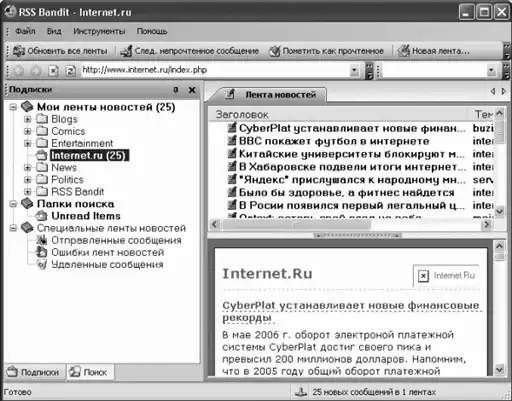Click the Mark as read icon

coord(275,51)
